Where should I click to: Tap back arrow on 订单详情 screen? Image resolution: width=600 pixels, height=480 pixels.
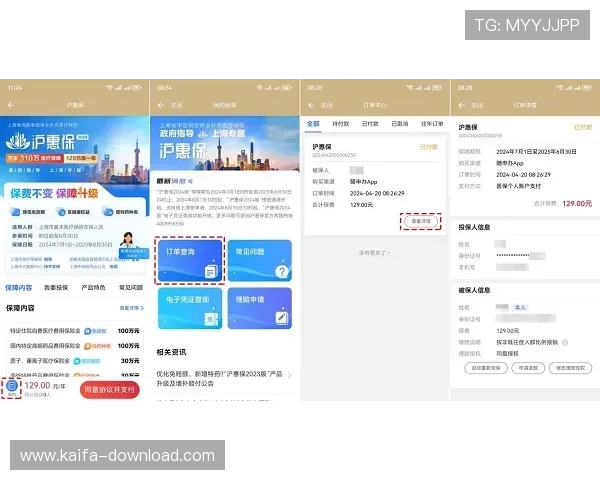[x=461, y=105]
